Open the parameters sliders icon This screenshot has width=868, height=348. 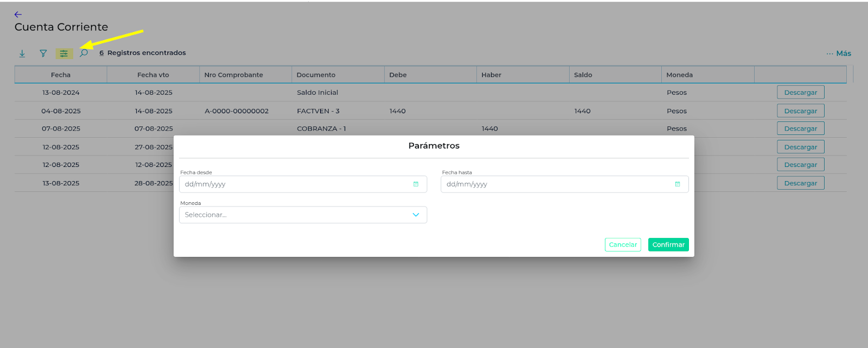tap(64, 54)
